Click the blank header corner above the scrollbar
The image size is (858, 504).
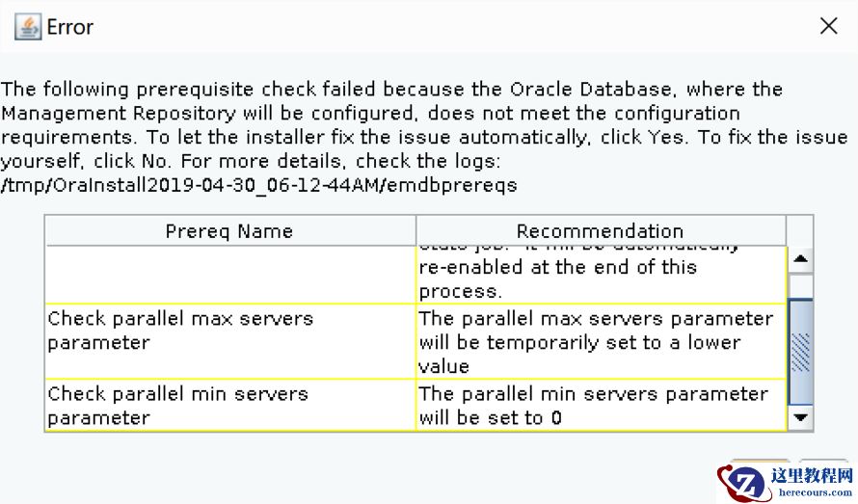coord(800,231)
